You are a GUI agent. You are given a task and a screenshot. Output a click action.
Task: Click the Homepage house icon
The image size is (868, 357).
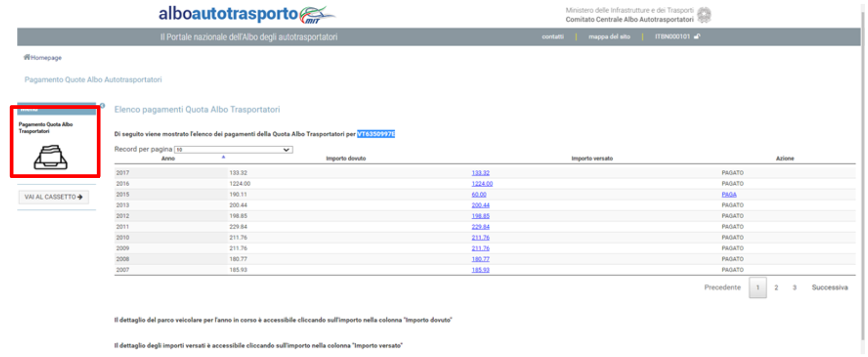[x=26, y=57]
